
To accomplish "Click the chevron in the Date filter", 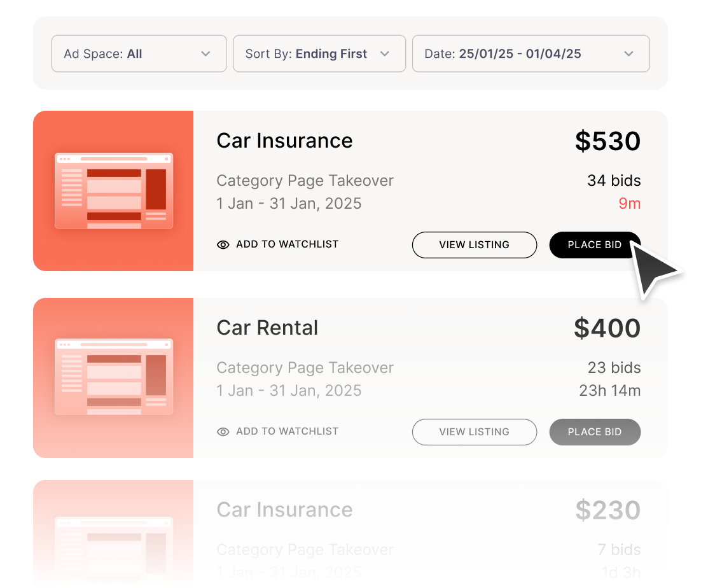I will pyautogui.click(x=628, y=54).
